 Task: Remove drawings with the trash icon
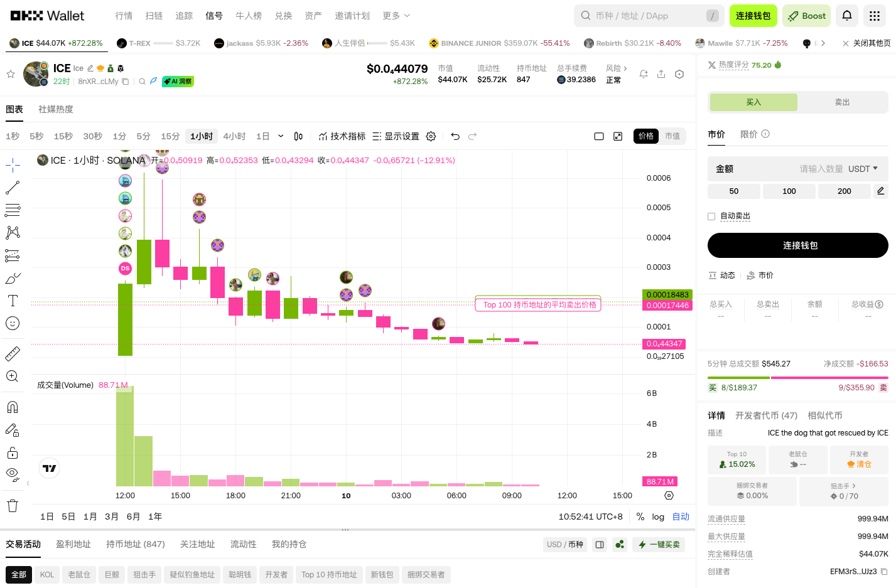[x=13, y=506]
